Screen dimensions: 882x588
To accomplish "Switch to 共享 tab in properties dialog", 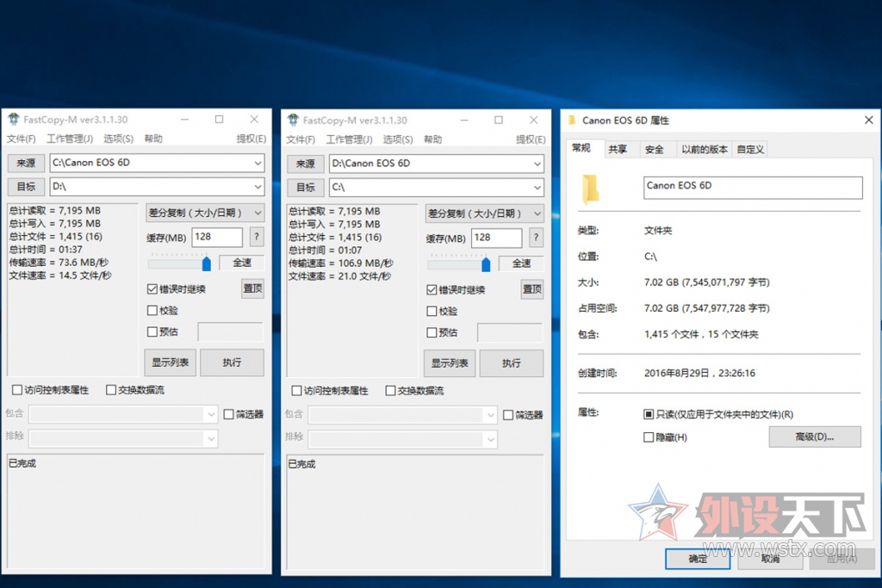I will [618, 149].
